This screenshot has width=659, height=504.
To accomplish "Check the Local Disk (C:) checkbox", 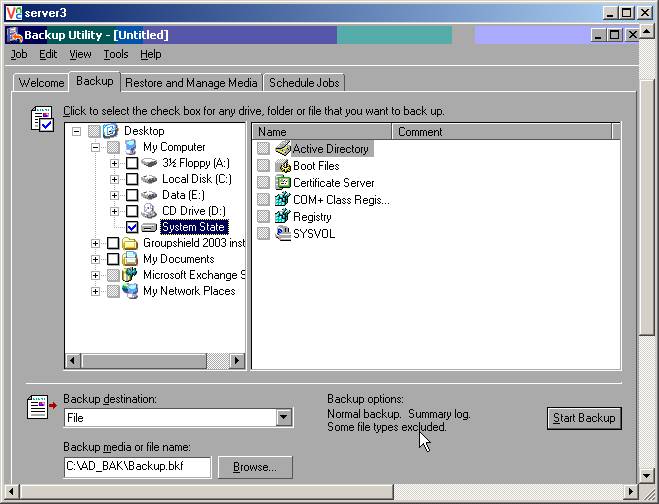I will click(x=132, y=179).
